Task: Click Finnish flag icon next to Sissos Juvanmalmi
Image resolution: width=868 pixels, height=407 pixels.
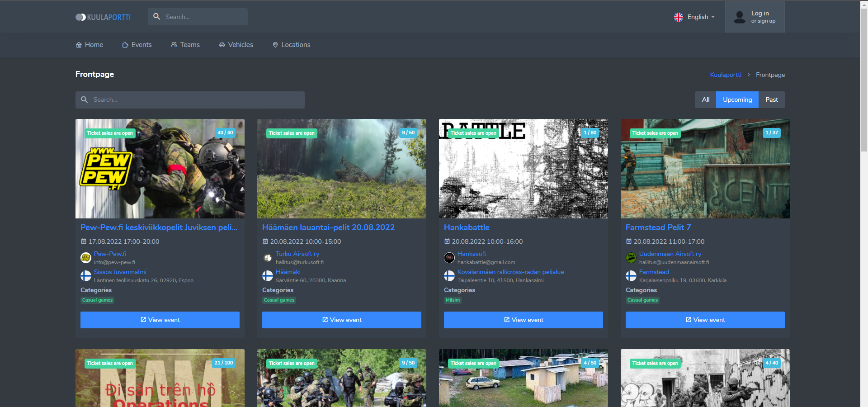Action: point(86,276)
